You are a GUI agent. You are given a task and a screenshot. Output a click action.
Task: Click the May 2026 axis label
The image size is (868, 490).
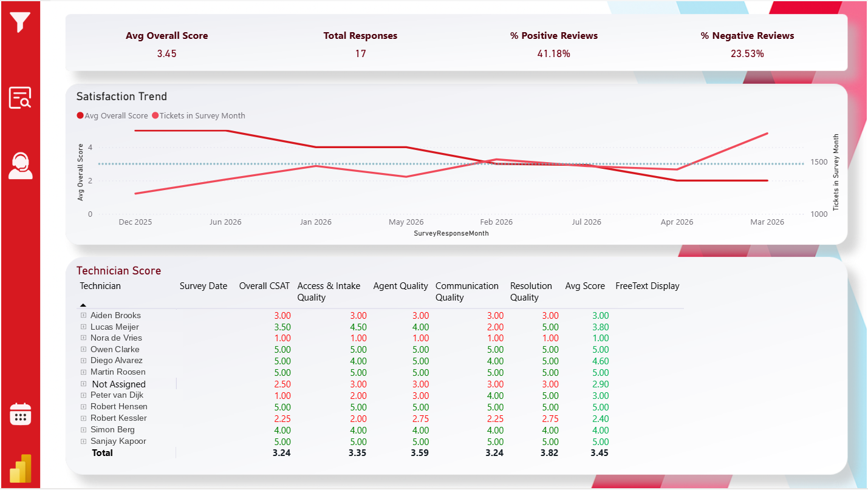click(406, 222)
